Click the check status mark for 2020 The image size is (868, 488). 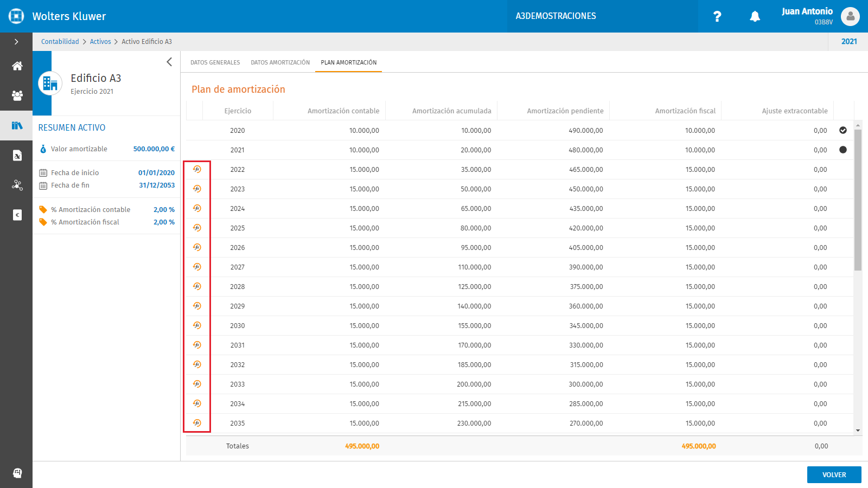point(843,130)
